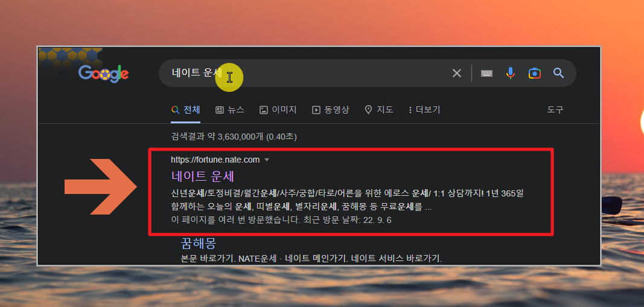
Task: Clear the search text with X
Action: [457, 74]
